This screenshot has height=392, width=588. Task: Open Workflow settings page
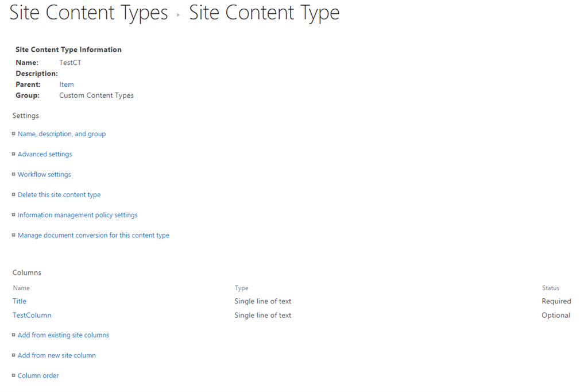pyautogui.click(x=44, y=174)
